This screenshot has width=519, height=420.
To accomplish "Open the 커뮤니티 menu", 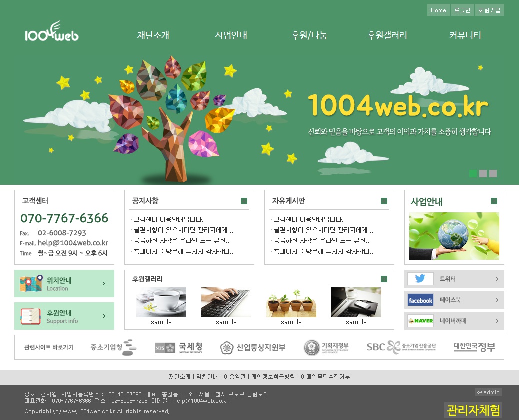I will click(x=465, y=35).
